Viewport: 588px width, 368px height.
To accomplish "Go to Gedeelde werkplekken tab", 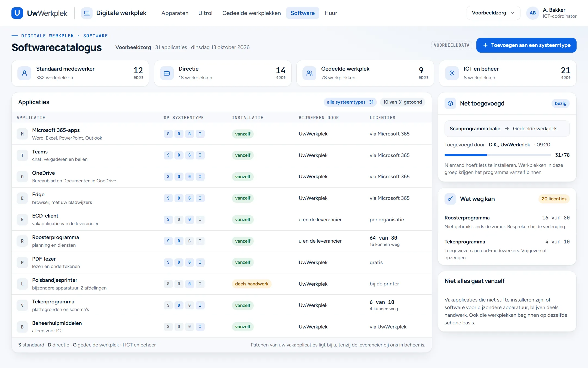I will click(x=252, y=13).
